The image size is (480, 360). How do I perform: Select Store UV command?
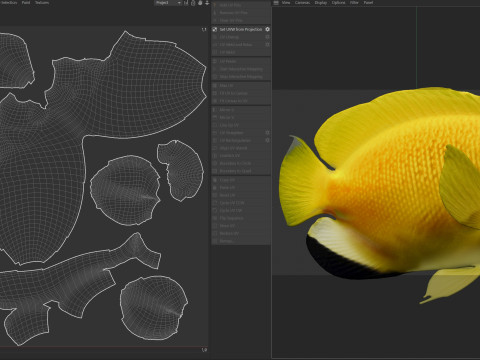pyautogui.click(x=241, y=226)
